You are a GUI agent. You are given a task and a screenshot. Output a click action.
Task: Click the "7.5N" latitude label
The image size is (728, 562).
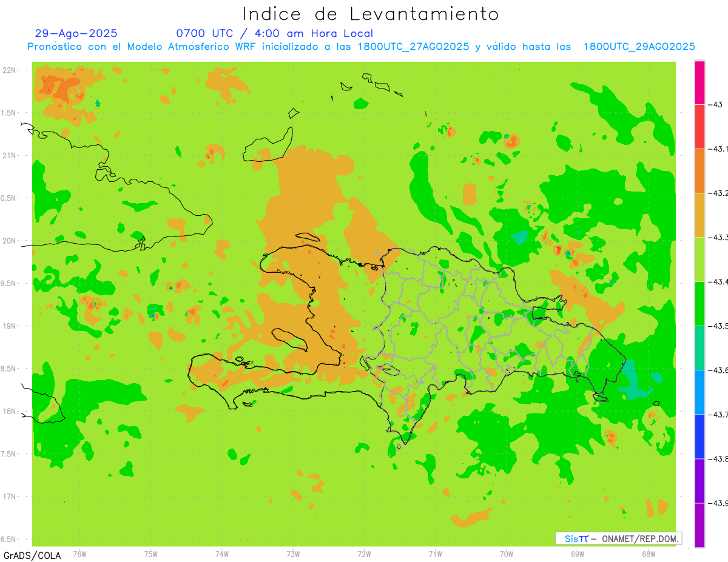(x=8, y=453)
